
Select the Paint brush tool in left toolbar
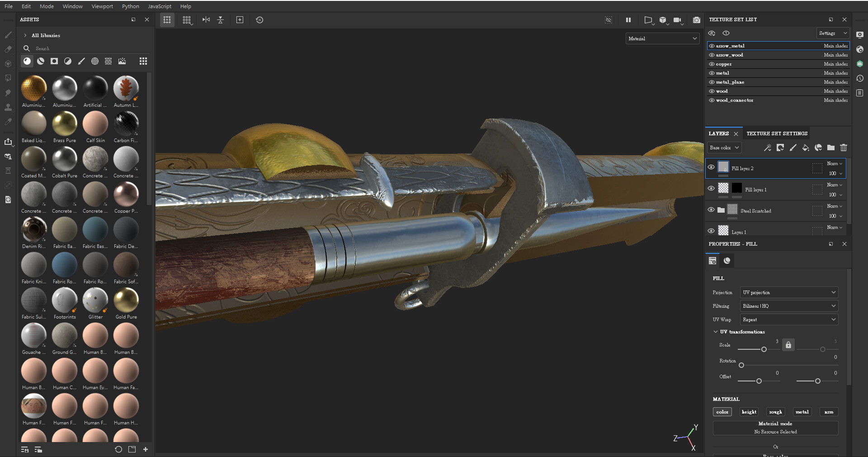click(x=8, y=35)
